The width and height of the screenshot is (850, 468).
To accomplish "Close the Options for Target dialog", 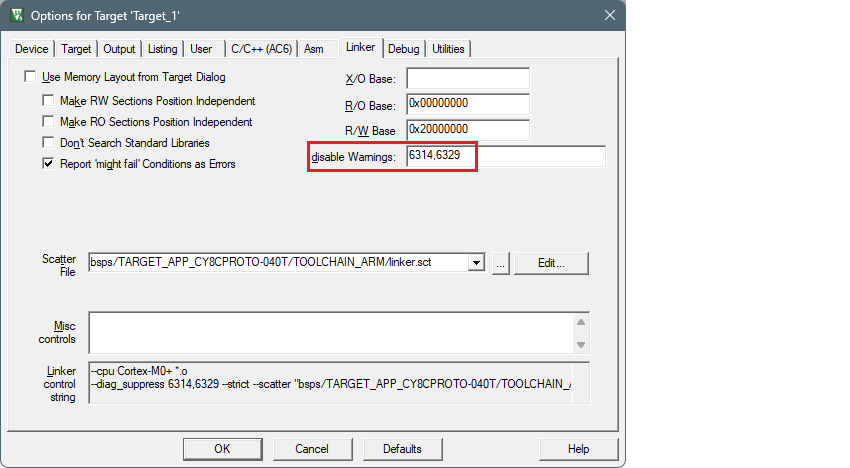I will 609,14.
